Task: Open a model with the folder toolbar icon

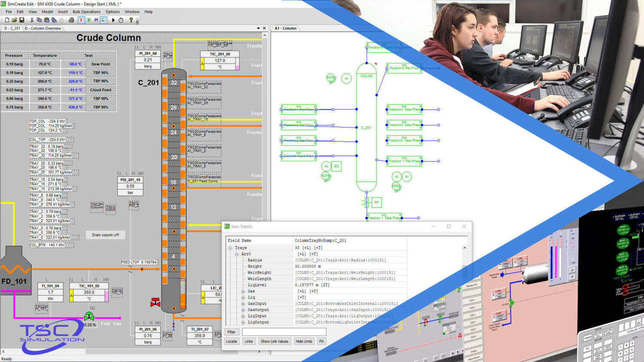Action: pos(14,20)
